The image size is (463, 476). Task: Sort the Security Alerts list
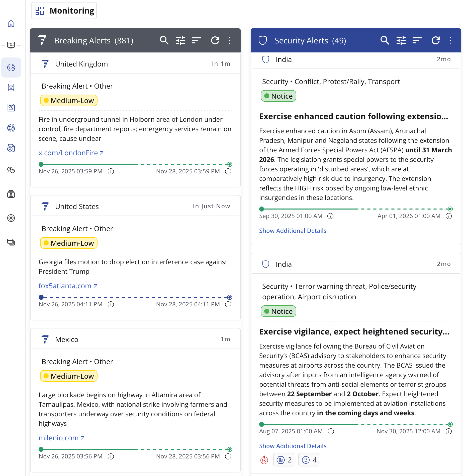click(417, 40)
